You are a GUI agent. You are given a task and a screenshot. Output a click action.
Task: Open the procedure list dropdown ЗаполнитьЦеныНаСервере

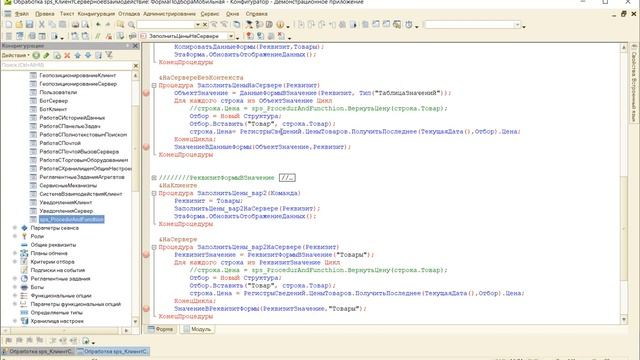coord(231,36)
